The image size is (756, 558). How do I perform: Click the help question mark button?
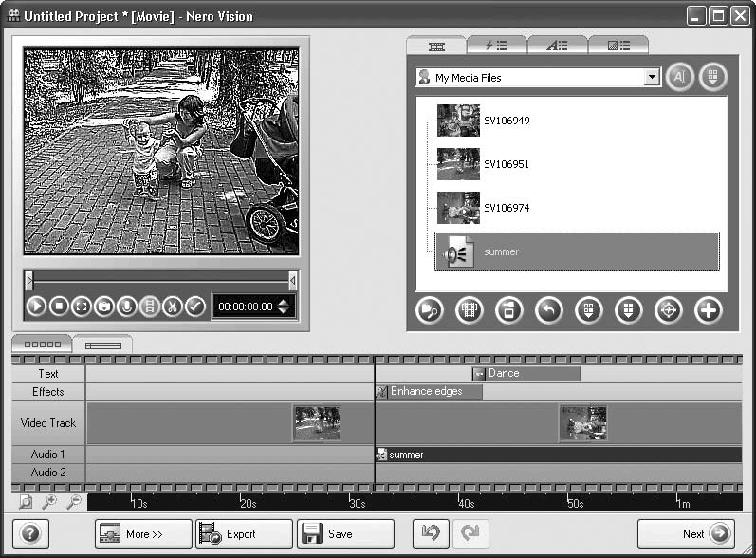(29, 534)
